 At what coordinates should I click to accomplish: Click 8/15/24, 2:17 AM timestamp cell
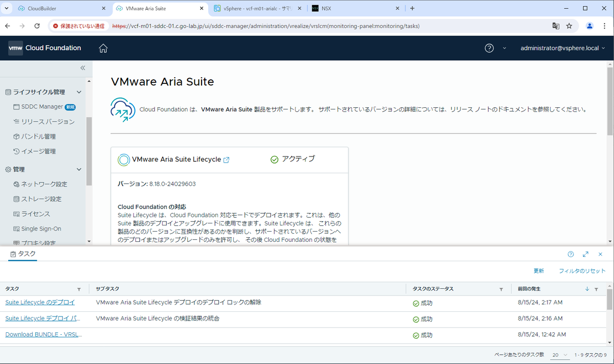click(x=540, y=303)
